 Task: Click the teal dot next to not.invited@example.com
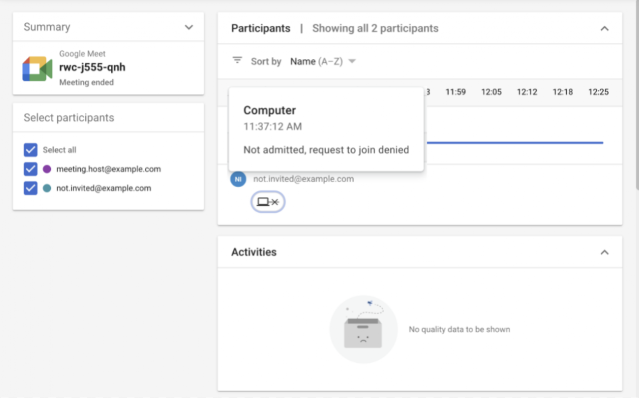coord(47,188)
